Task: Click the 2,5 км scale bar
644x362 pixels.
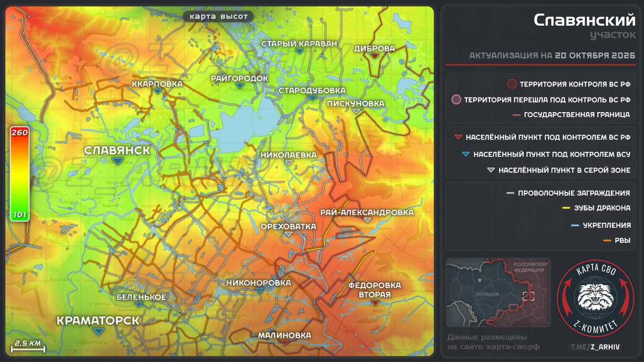Action: pyautogui.click(x=27, y=346)
